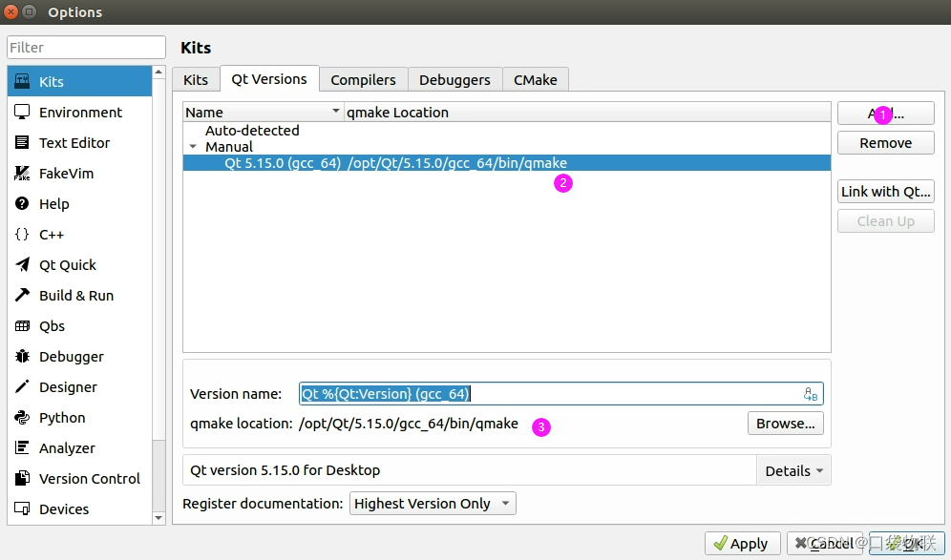Click the qmake Location column header
Screen dimensions: 951x560
(x=587, y=113)
